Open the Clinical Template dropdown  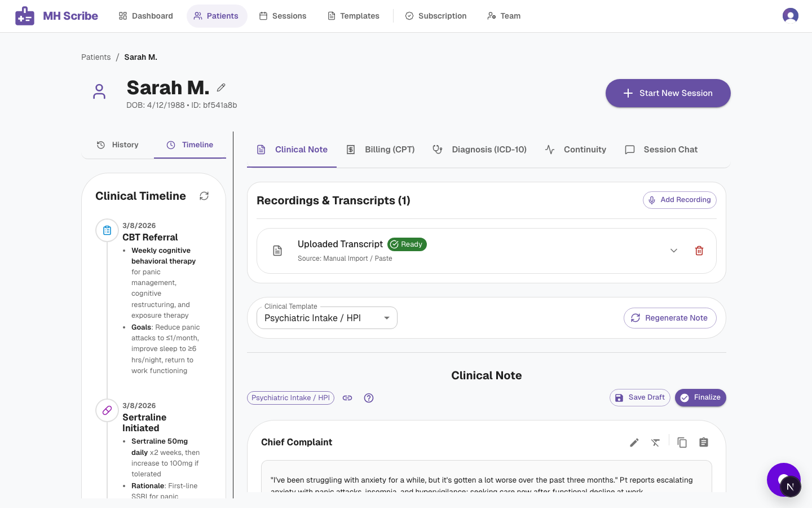(x=327, y=318)
